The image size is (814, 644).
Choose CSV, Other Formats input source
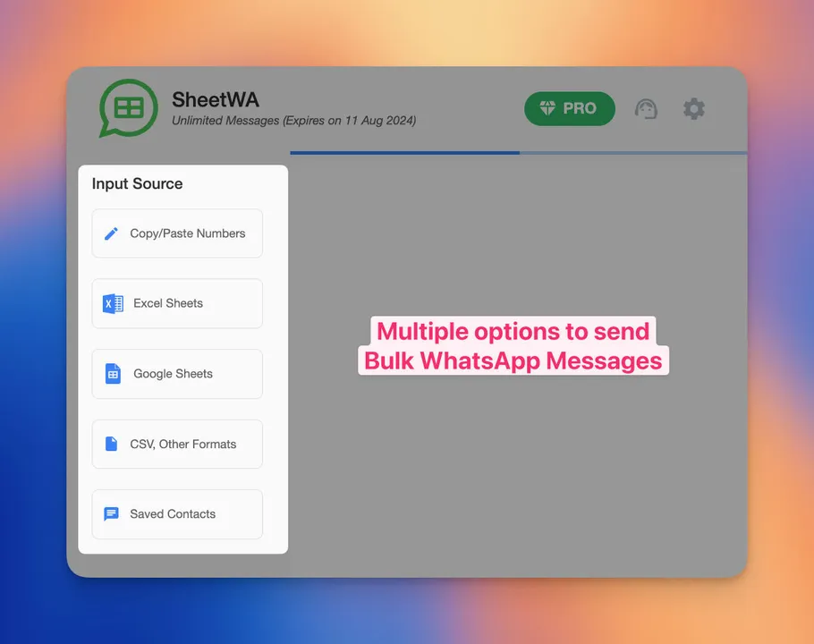pyautogui.click(x=176, y=444)
